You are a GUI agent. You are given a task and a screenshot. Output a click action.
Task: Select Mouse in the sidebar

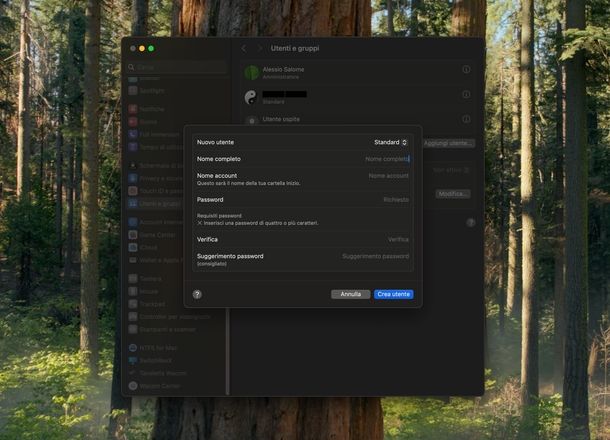[x=143, y=291]
